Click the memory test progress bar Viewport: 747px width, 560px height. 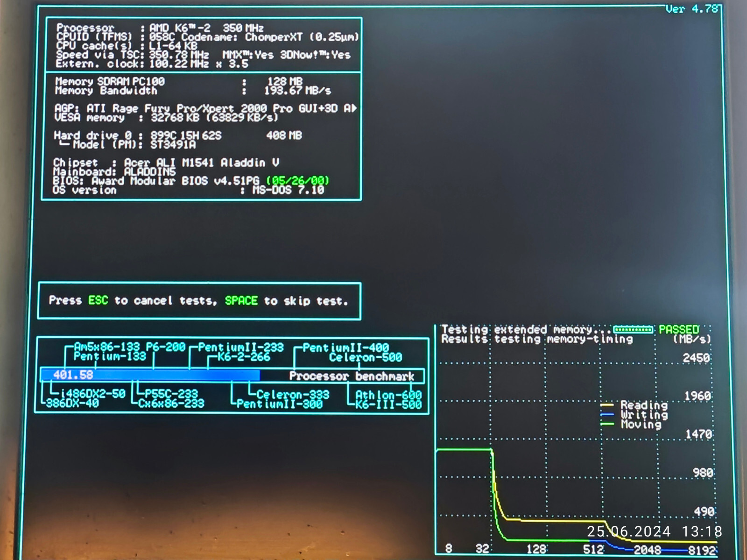coord(633,330)
